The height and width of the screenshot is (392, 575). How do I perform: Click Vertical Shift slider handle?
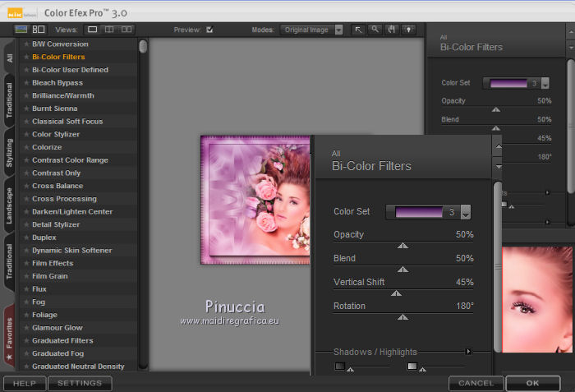[396, 293]
